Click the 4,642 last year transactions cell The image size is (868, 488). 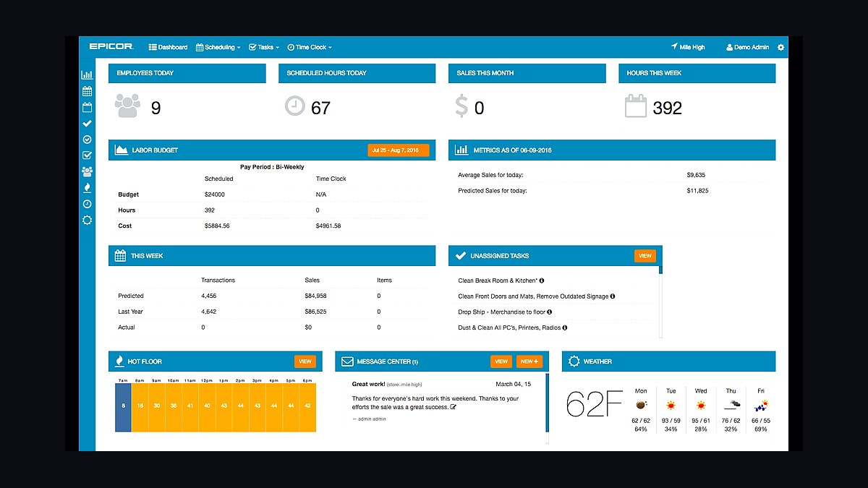tap(208, 312)
